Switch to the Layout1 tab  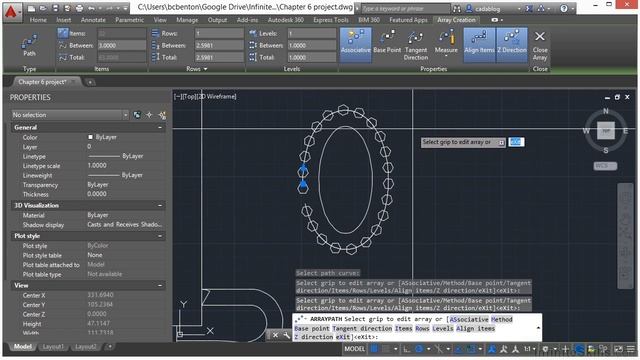coord(53,347)
